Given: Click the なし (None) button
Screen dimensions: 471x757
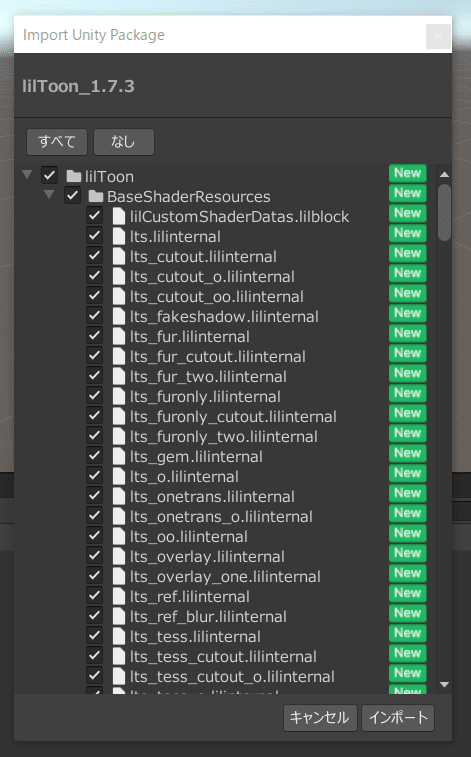Looking at the screenshot, I should (124, 142).
